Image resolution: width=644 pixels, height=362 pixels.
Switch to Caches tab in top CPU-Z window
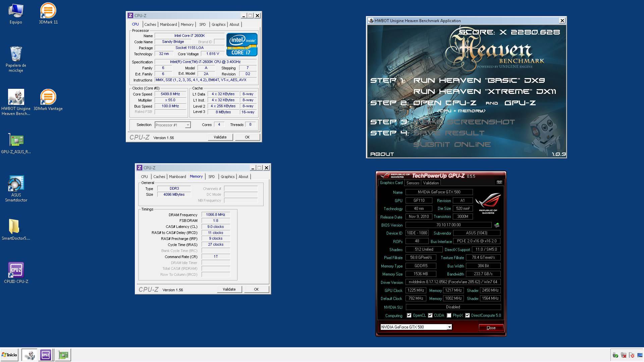point(150,24)
